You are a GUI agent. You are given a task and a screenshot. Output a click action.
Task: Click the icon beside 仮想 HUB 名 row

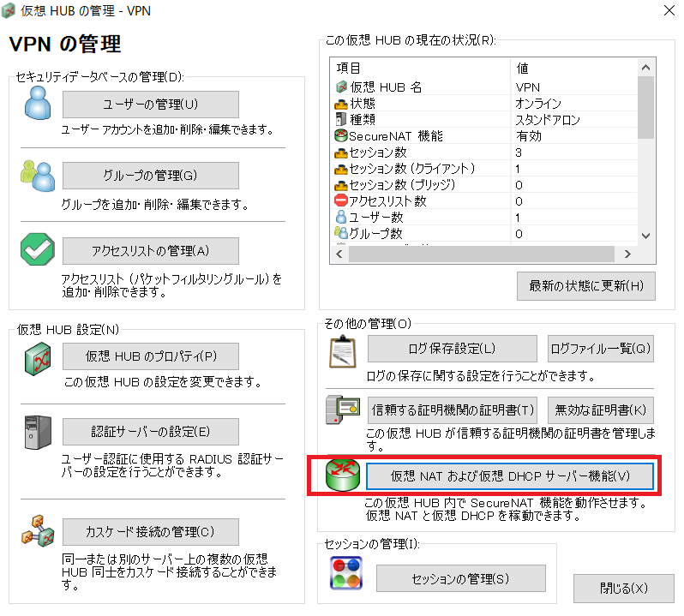click(x=341, y=87)
